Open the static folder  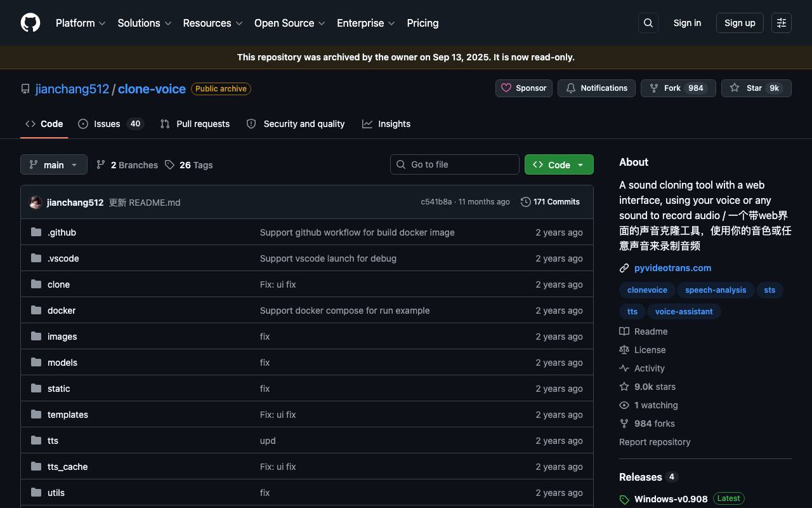point(59,389)
